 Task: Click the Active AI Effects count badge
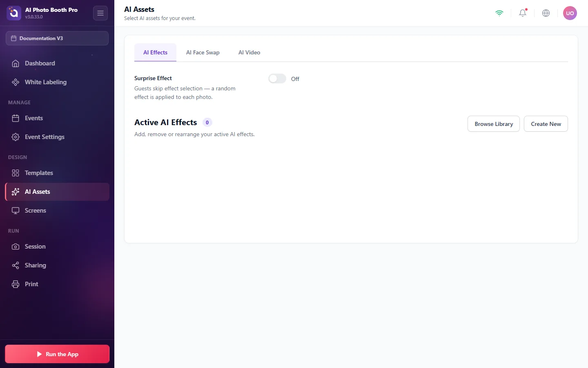[x=207, y=122]
